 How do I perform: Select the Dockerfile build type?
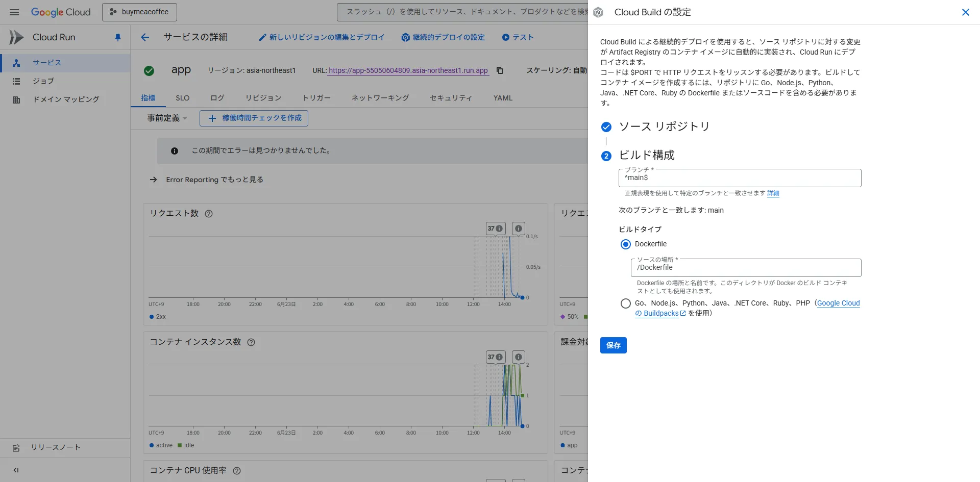[x=626, y=244]
